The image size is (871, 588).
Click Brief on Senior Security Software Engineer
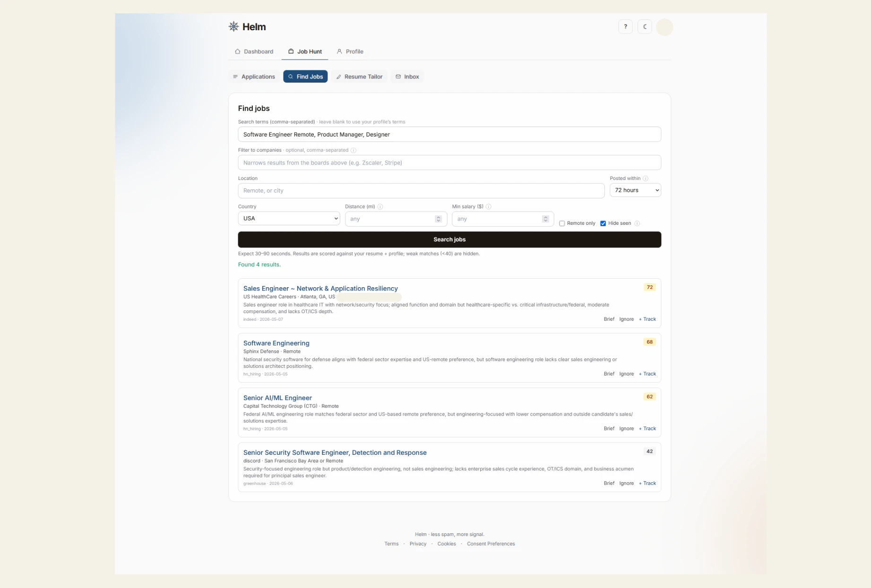pyautogui.click(x=609, y=484)
